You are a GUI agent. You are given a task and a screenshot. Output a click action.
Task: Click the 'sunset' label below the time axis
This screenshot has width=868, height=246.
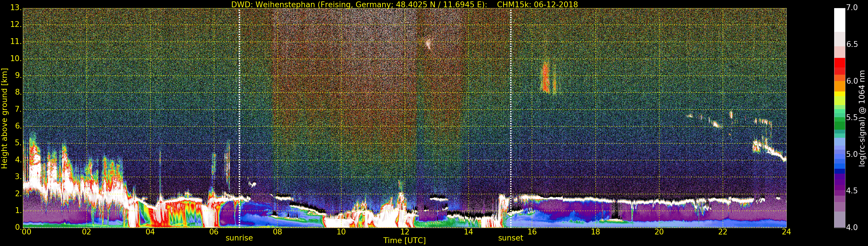[x=510, y=238]
